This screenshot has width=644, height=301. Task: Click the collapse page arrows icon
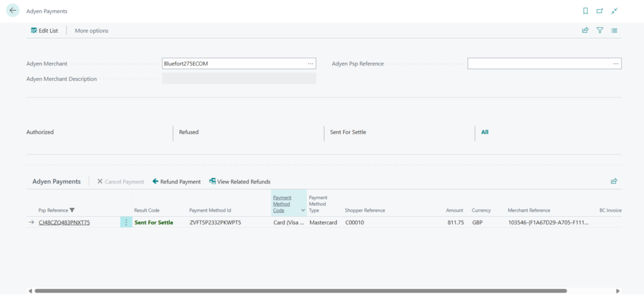(x=614, y=11)
